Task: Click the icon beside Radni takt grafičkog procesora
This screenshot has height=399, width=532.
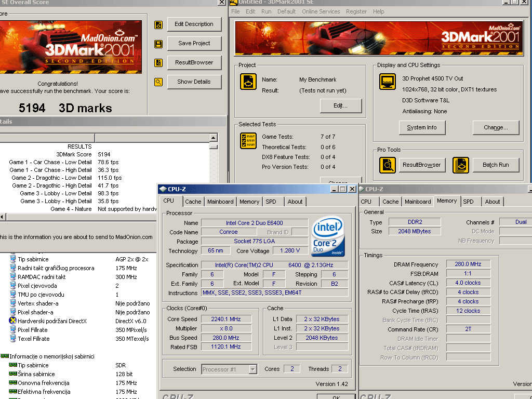Action: (13, 268)
